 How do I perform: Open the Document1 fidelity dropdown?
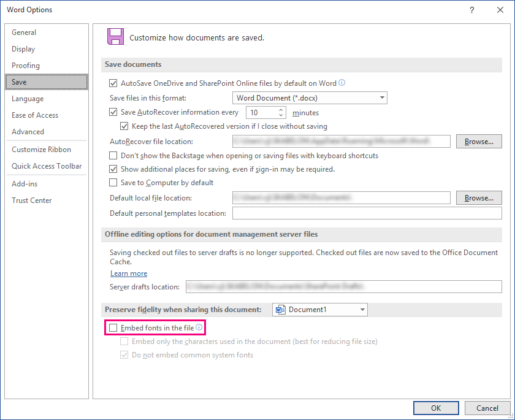click(x=320, y=310)
